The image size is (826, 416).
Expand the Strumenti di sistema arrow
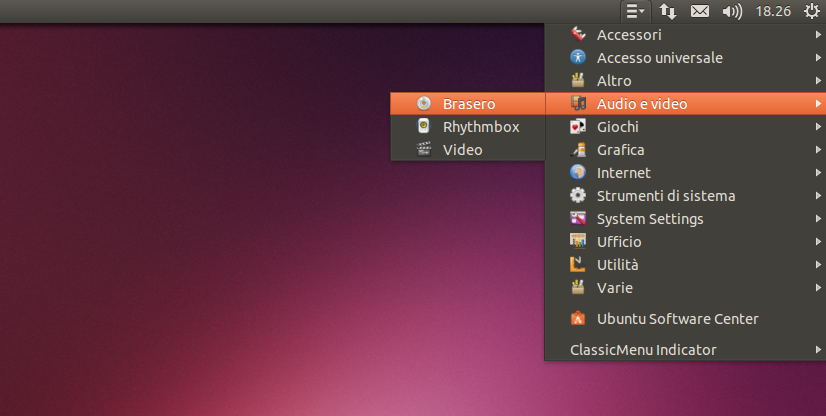pyautogui.click(x=818, y=195)
